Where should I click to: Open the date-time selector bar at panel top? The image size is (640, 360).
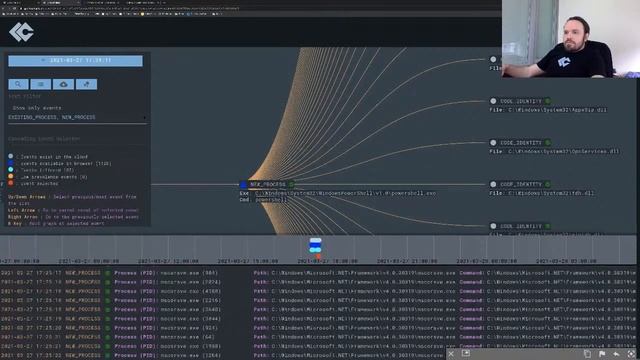[x=76, y=60]
